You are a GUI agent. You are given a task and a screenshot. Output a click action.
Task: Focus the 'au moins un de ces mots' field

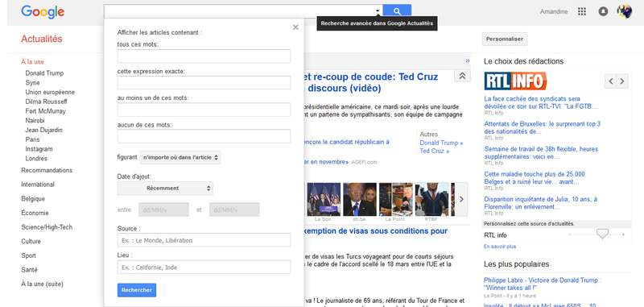[x=204, y=110]
